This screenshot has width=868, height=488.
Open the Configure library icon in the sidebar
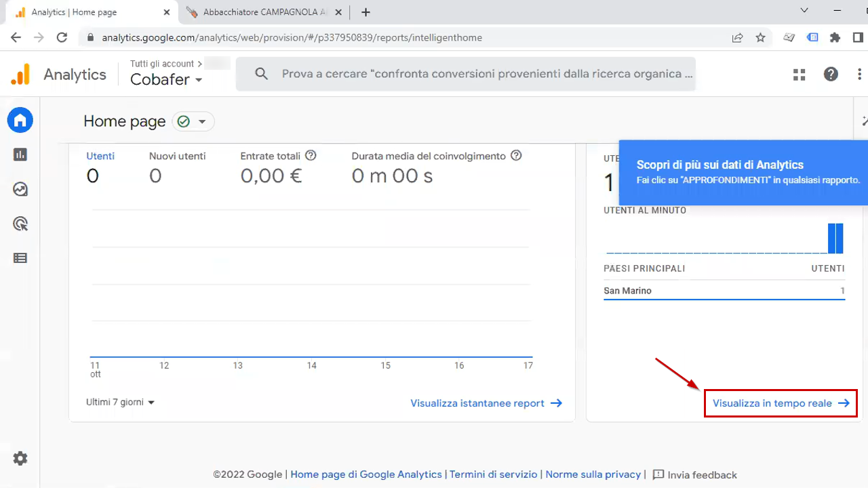tap(20, 258)
